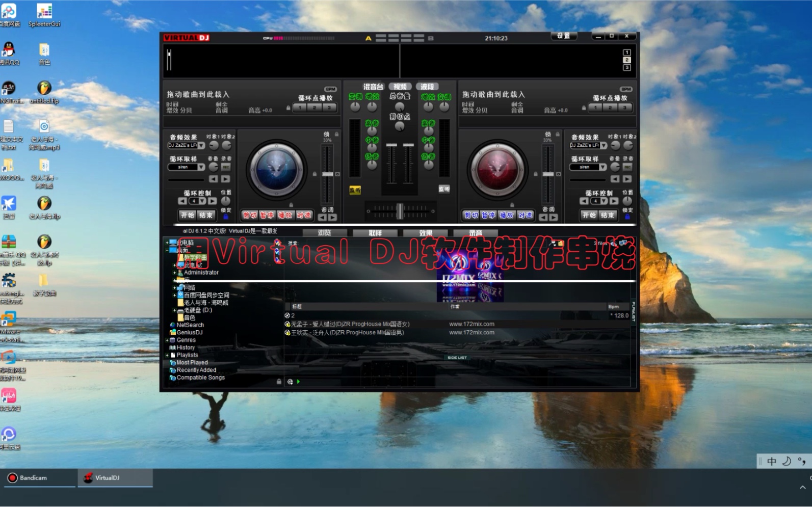Open GeniusDJ in the browser tree
Viewport: 812px width, 507px height.
tap(186, 332)
